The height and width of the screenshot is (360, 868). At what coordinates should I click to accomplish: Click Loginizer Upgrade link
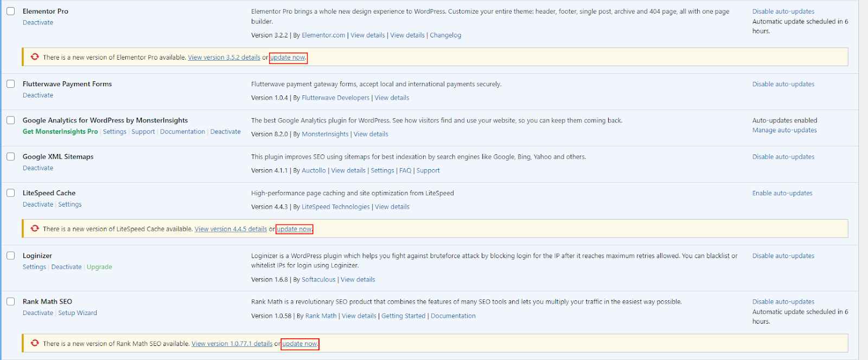coord(99,267)
